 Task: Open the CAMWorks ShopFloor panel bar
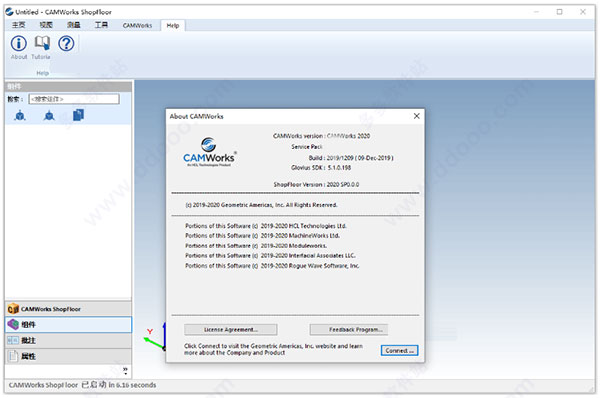click(68, 309)
